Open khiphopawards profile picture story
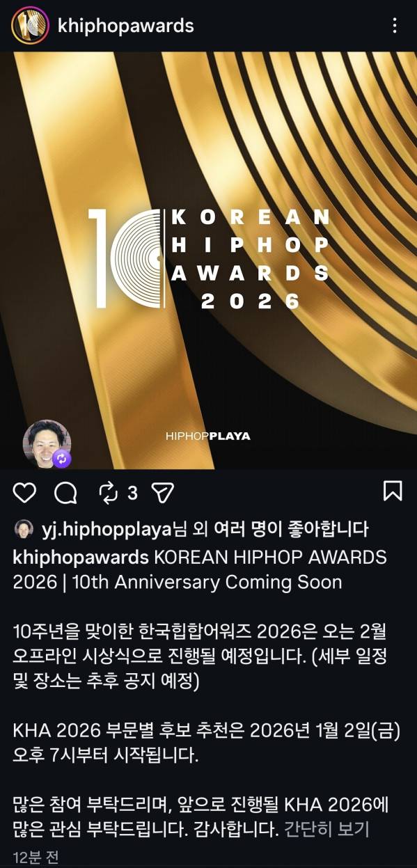The image size is (417, 868). coord(30,26)
